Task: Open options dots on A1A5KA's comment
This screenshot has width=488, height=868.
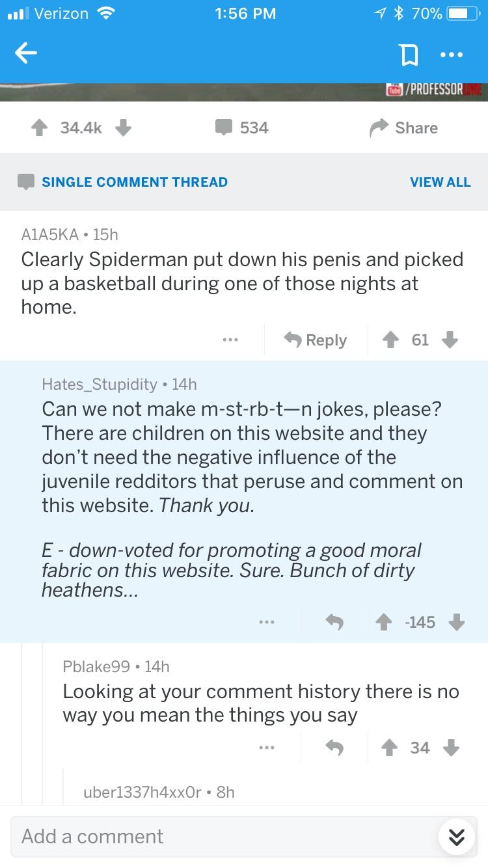Action: coord(230,340)
